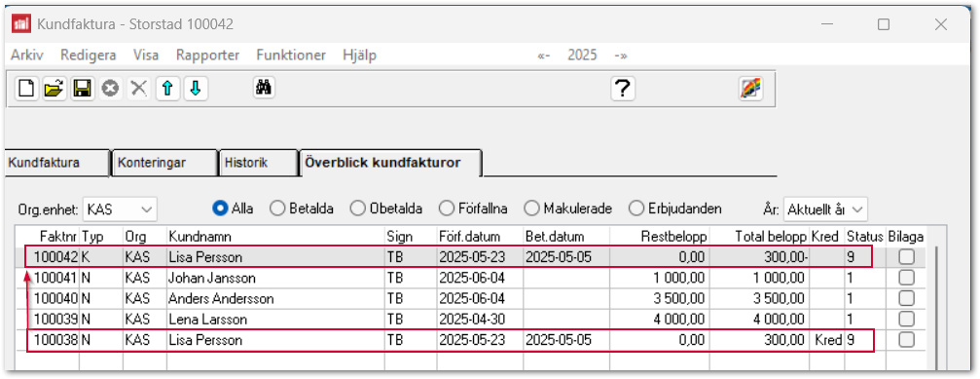The height and width of the screenshot is (379, 980).
Task: Click the Save floppy disk icon
Action: (x=83, y=89)
